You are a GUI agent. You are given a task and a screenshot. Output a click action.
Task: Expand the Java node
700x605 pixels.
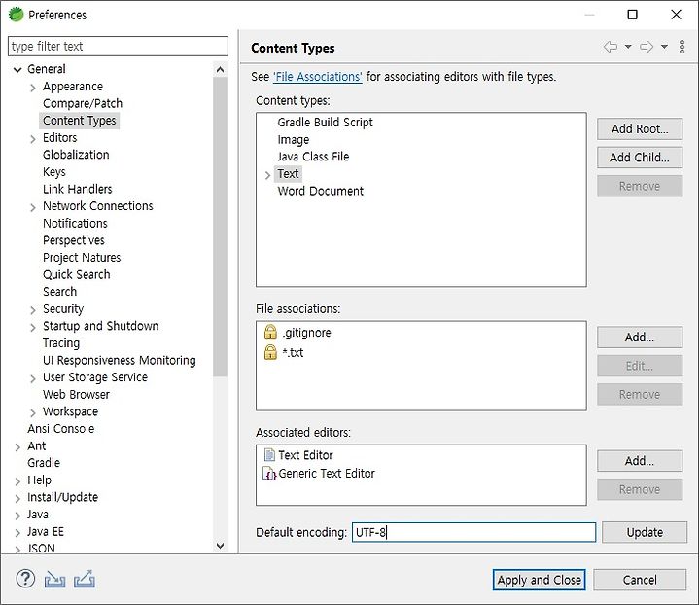(17, 516)
